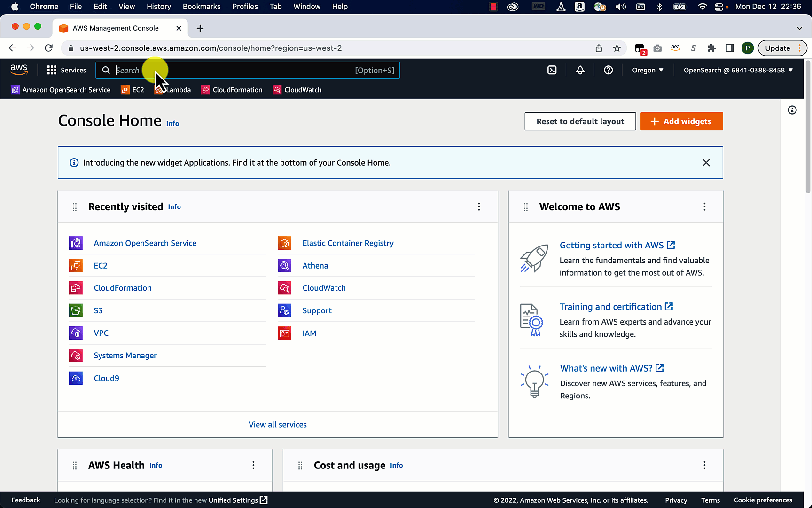812x508 pixels.
Task: Focus the AWS search field
Action: pyautogui.click(x=248, y=70)
